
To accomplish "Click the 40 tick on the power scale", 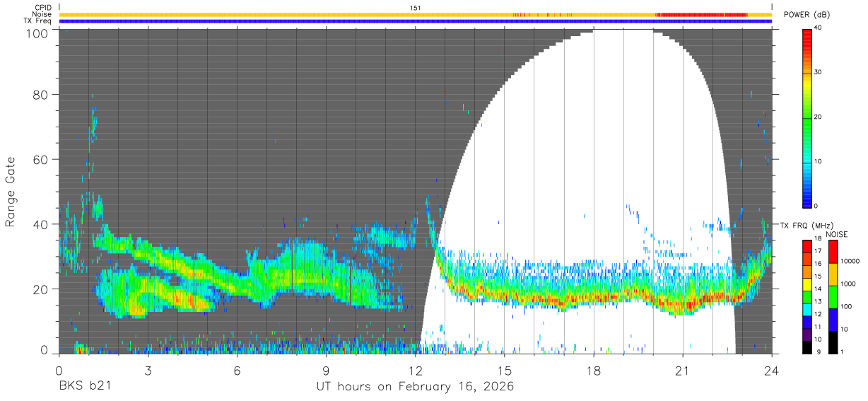I will 819,28.
